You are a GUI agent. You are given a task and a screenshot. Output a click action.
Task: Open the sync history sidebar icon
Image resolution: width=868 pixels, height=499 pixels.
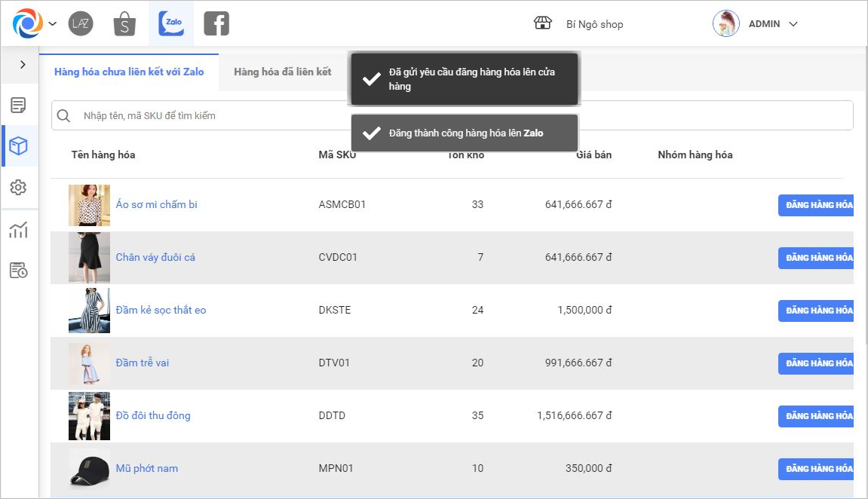19,270
